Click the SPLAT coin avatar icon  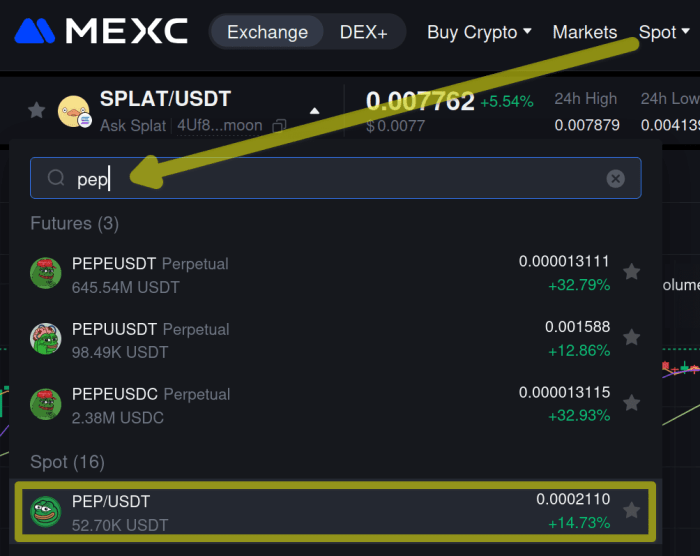click(x=74, y=111)
